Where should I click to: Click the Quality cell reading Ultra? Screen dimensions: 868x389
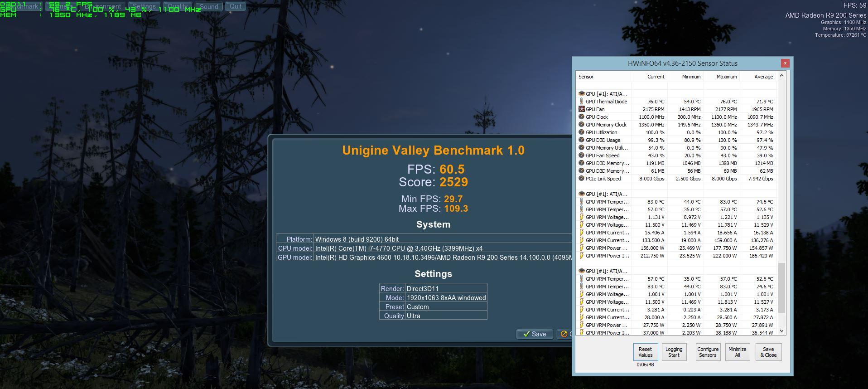click(x=446, y=316)
